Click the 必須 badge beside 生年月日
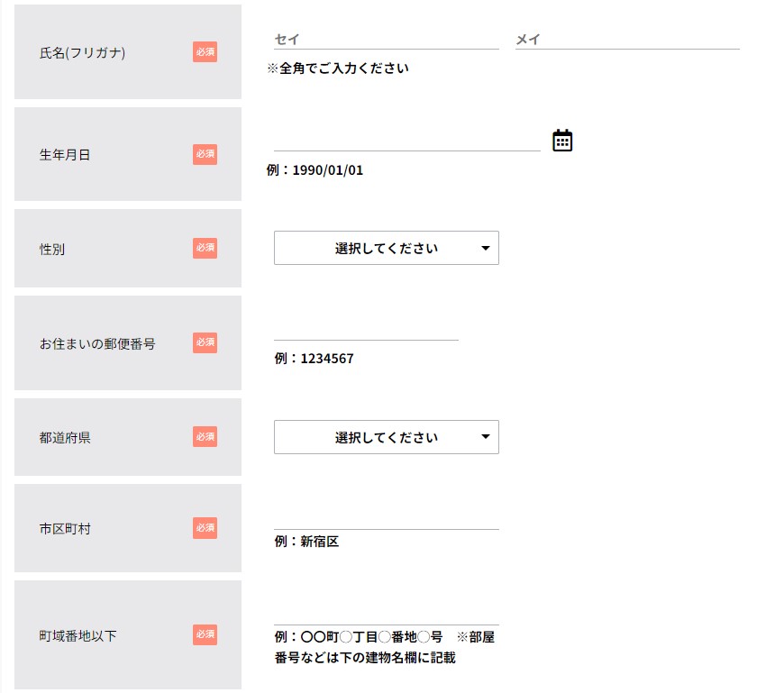Viewport: 784px width, 693px height. (205, 154)
